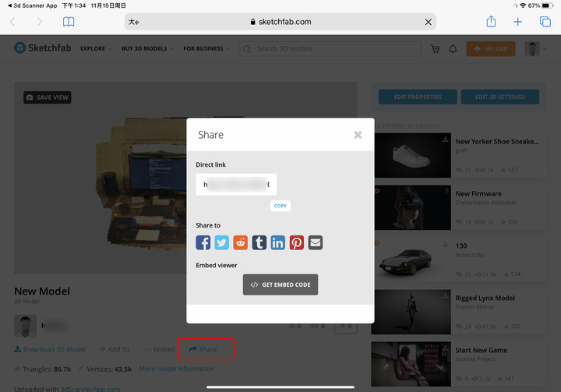This screenshot has height=392, width=561.
Task: Open author Zhelazniakov Aleksandr
Action: point(486,203)
